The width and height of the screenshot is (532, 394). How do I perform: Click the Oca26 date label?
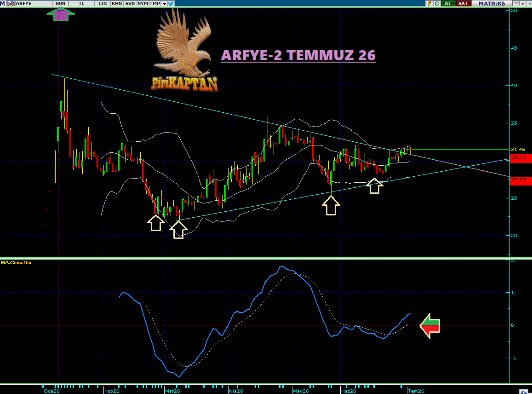(x=51, y=391)
